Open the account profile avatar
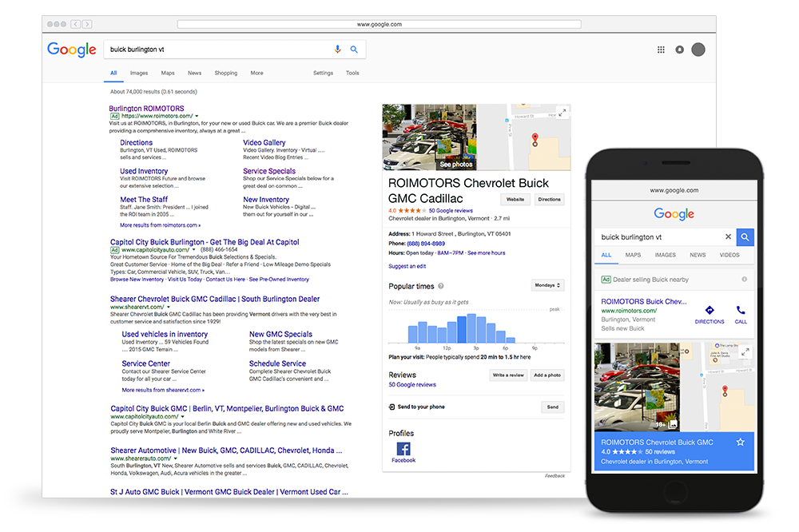 [x=698, y=50]
